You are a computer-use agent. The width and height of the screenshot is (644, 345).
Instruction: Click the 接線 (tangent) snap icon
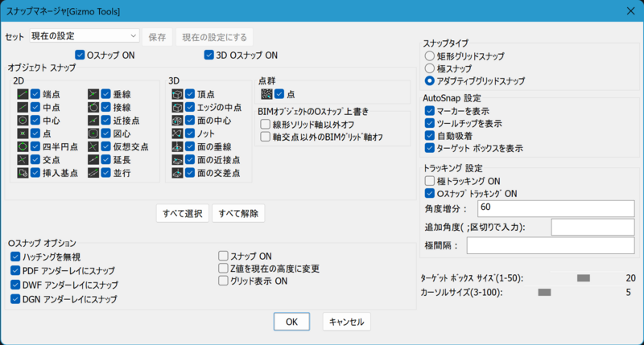click(x=93, y=106)
